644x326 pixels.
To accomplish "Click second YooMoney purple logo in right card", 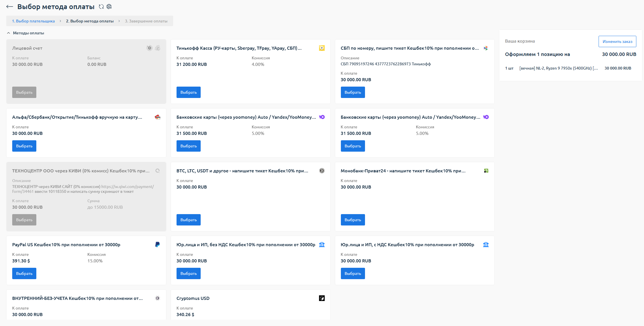I will (486, 117).
